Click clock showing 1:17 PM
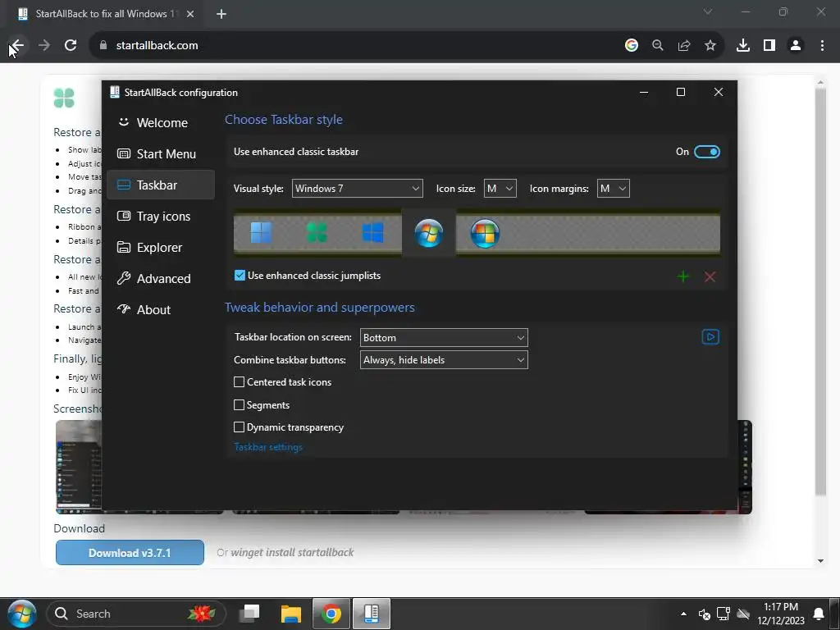This screenshot has height=630, width=840. point(781,614)
